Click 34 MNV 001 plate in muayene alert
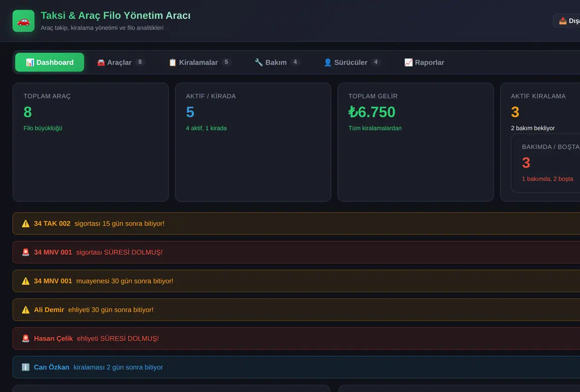This screenshot has height=392, width=580. click(x=53, y=281)
